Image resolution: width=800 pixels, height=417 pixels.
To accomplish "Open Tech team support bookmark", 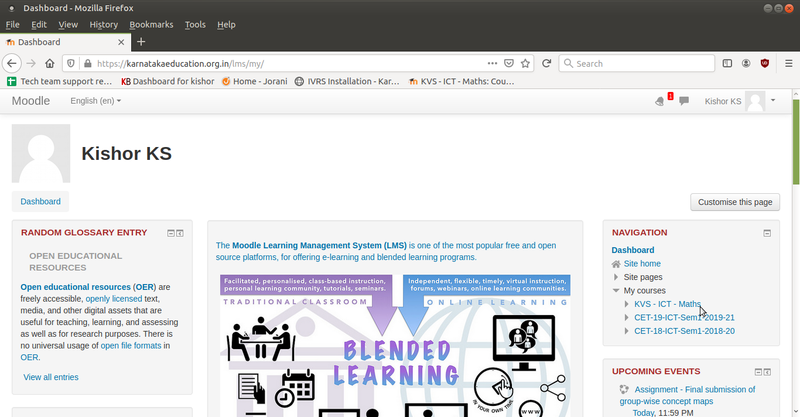I will coord(60,81).
